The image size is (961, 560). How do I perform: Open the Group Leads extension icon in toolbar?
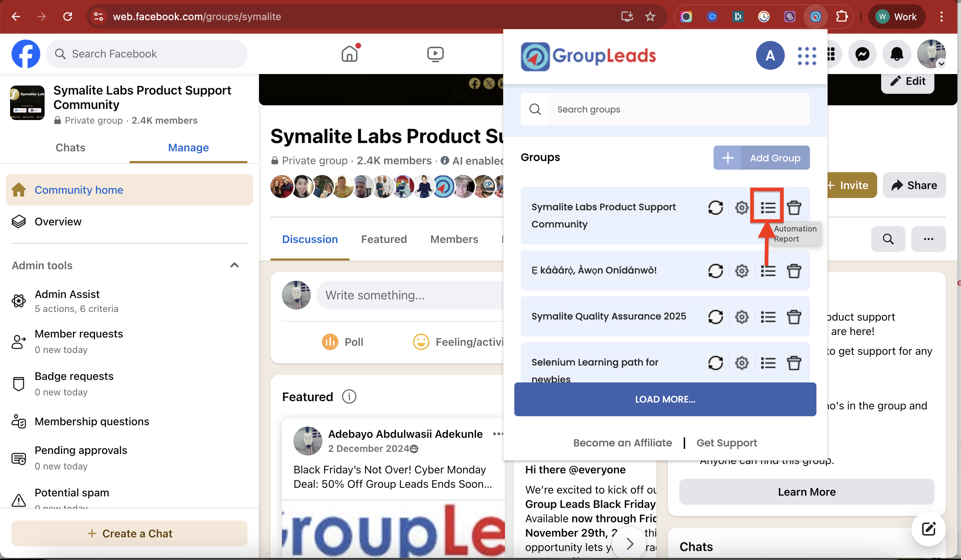pyautogui.click(x=815, y=17)
